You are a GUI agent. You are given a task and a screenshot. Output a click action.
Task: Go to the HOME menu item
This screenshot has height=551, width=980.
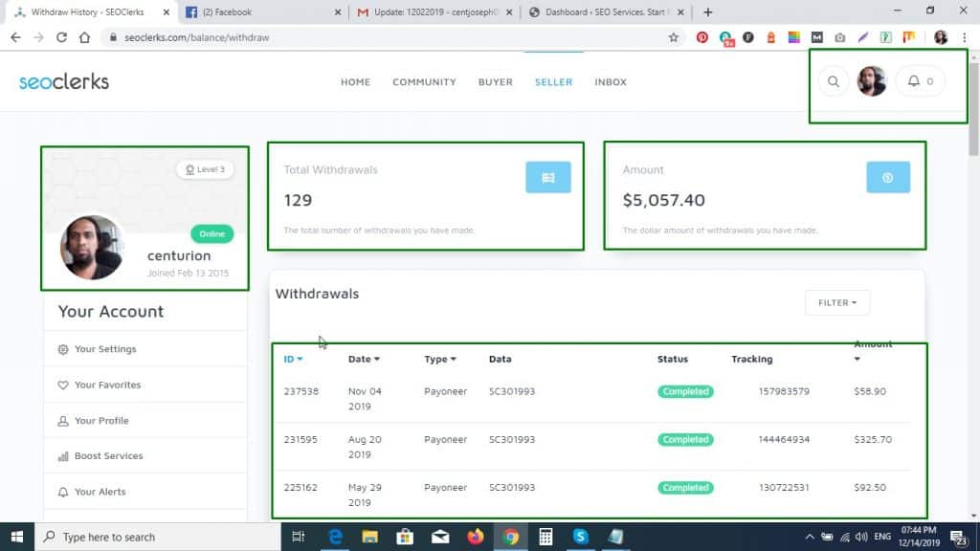coord(356,82)
